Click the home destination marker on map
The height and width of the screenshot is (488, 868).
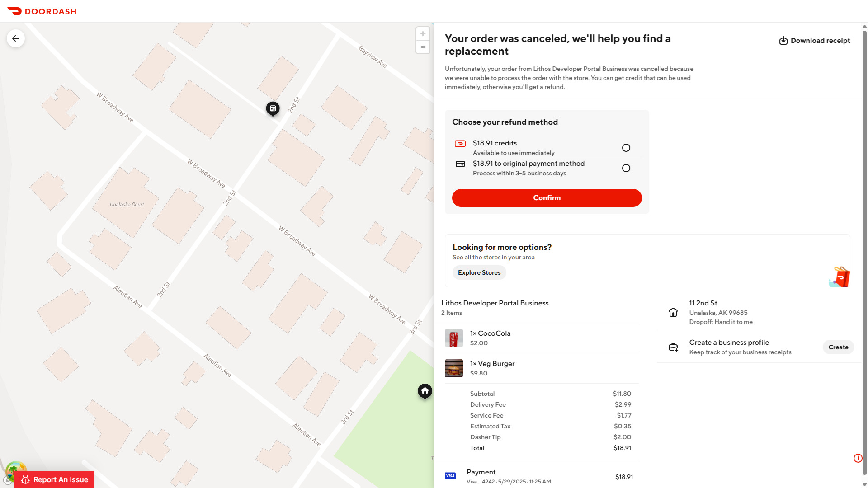(425, 391)
